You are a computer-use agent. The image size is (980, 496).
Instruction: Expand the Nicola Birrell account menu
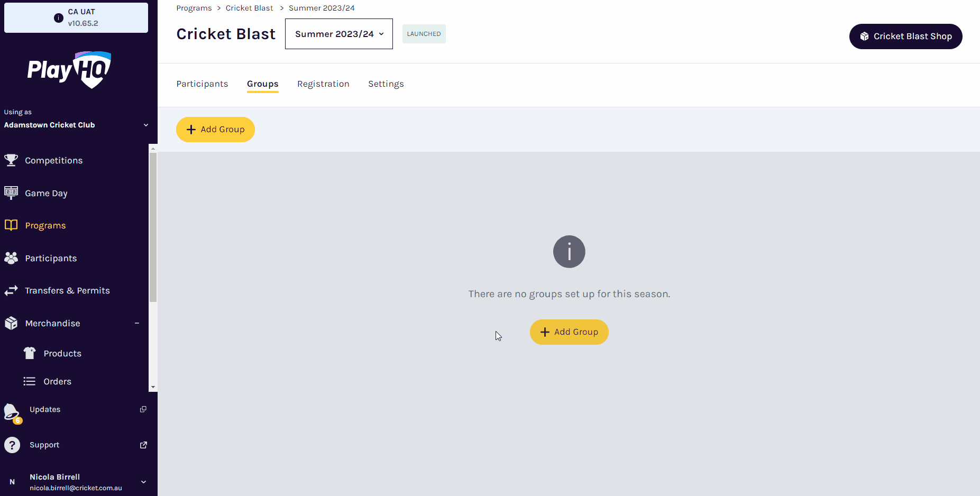point(143,482)
